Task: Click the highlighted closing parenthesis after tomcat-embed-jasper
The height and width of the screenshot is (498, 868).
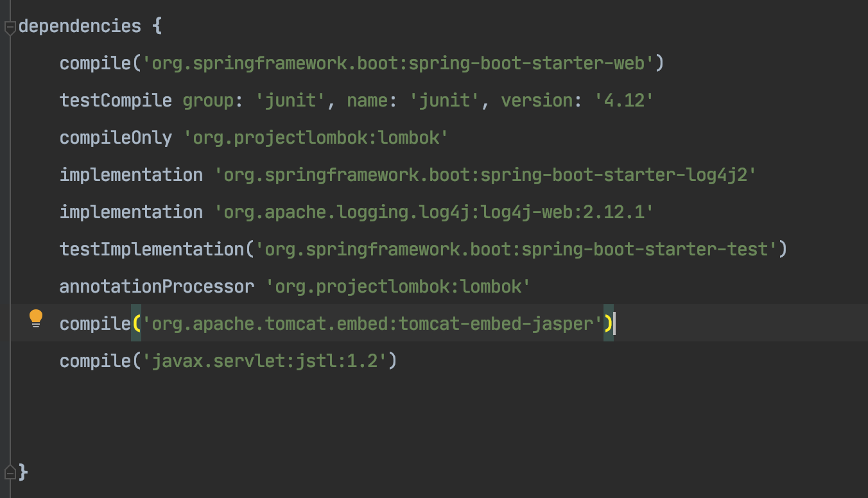Action: [608, 323]
